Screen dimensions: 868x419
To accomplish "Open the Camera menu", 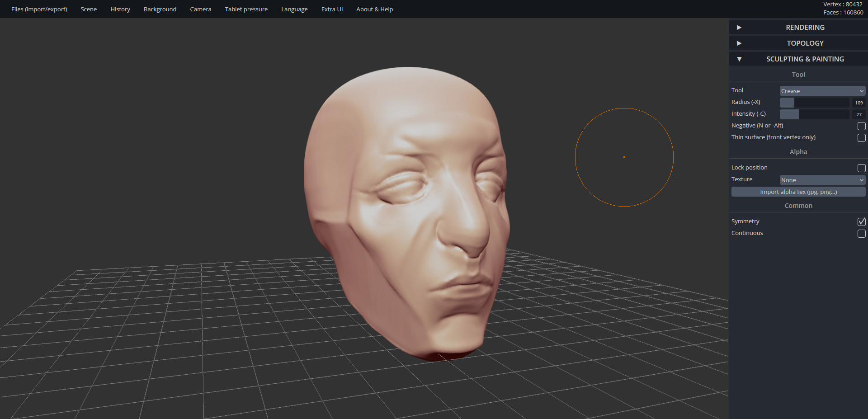I will 200,9.
